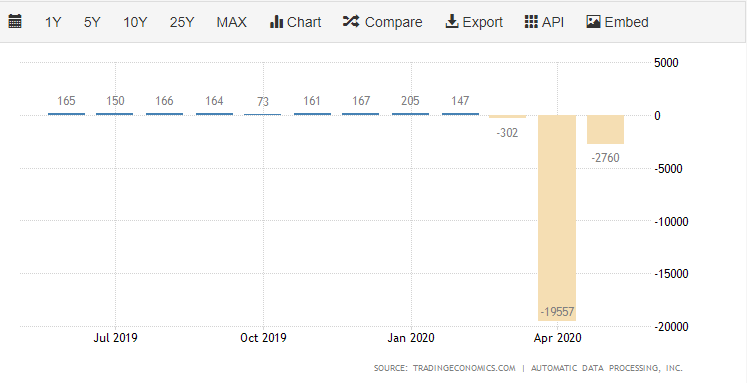The image size is (748, 383).
Task: Select the 1Y time range
Action: [x=53, y=22]
